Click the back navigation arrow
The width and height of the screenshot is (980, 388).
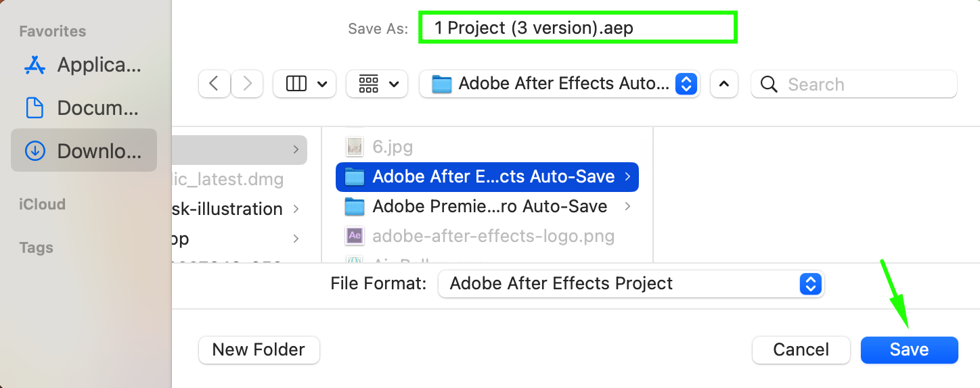pos(215,84)
